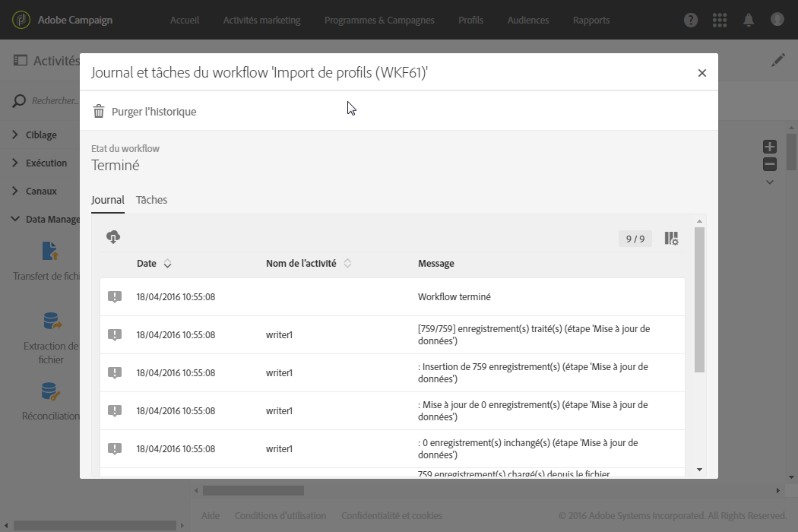The height and width of the screenshot is (532, 798).
Task: Select the Transfert de fichier activity icon
Action: pos(50,251)
